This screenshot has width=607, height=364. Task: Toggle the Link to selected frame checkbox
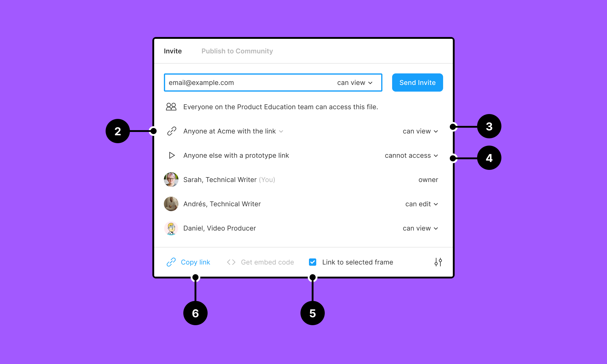pyautogui.click(x=312, y=262)
